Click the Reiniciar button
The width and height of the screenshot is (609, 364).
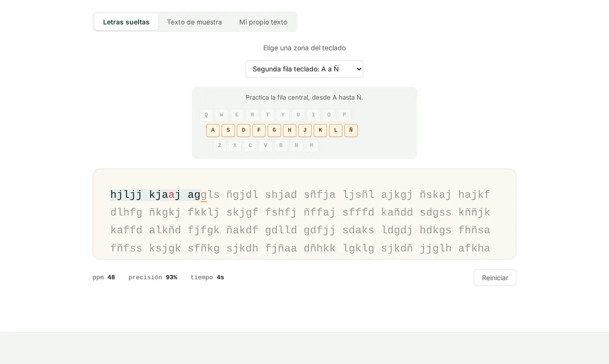(x=495, y=278)
